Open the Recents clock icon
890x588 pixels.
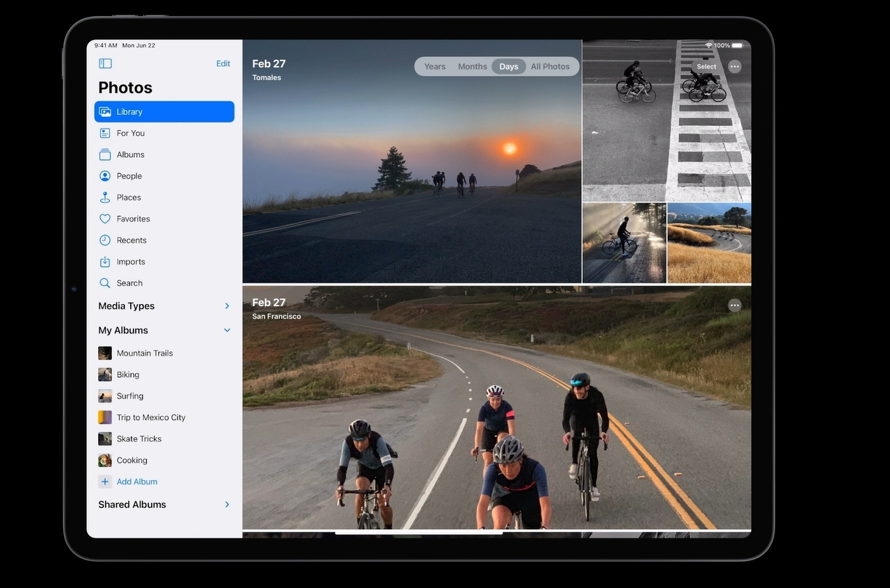[x=105, y=240]
